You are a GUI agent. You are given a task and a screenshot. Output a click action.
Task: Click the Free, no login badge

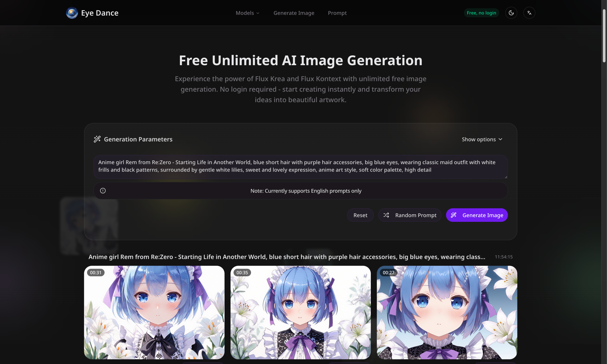pos(481,13)
